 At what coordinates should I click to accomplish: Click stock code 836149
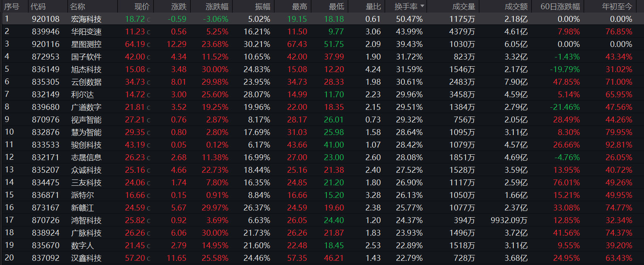[46, 69]
